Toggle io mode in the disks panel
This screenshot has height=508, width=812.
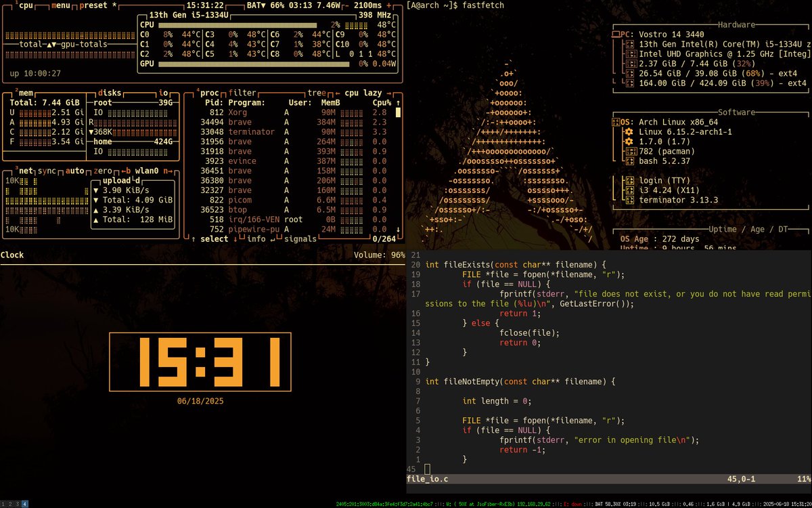tap(163, 93)
